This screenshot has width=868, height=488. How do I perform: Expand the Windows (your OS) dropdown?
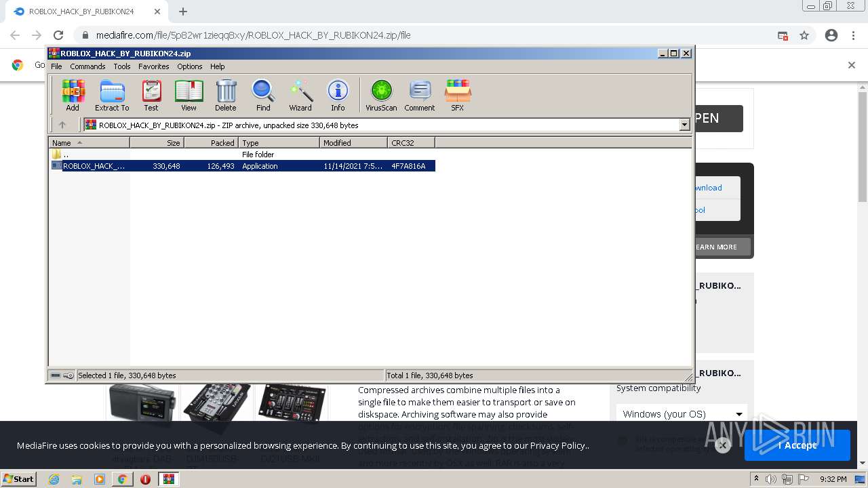click(682, 413)
